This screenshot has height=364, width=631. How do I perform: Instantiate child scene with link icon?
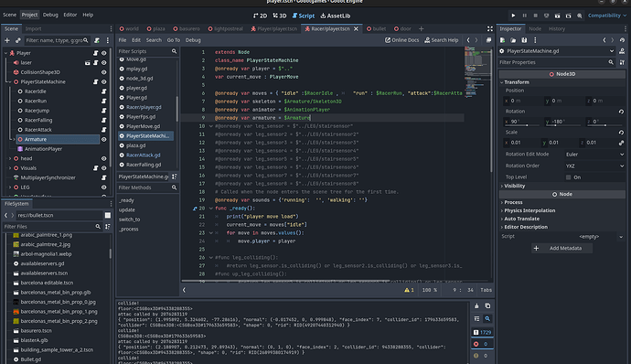(x=18, y=40)
